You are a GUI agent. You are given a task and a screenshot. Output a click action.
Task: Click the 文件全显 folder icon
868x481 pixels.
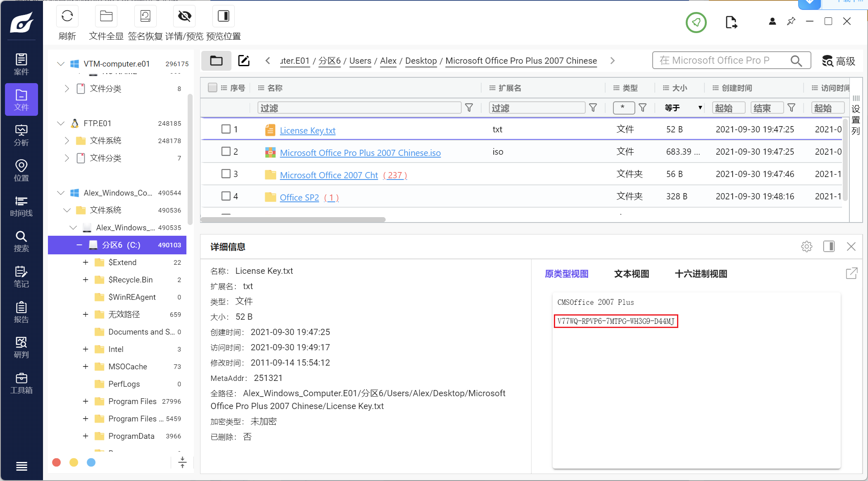[106, 17]
